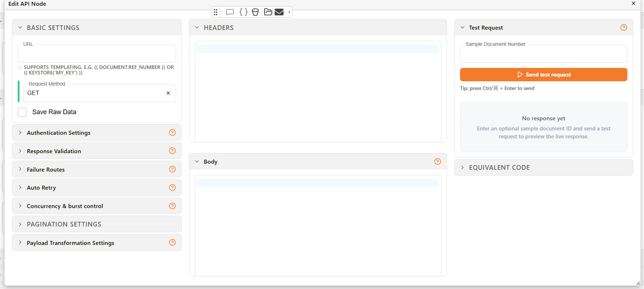Open help for Authentication Settings
This screenshot has height=289, width=644.
click(x=172, y=133)
